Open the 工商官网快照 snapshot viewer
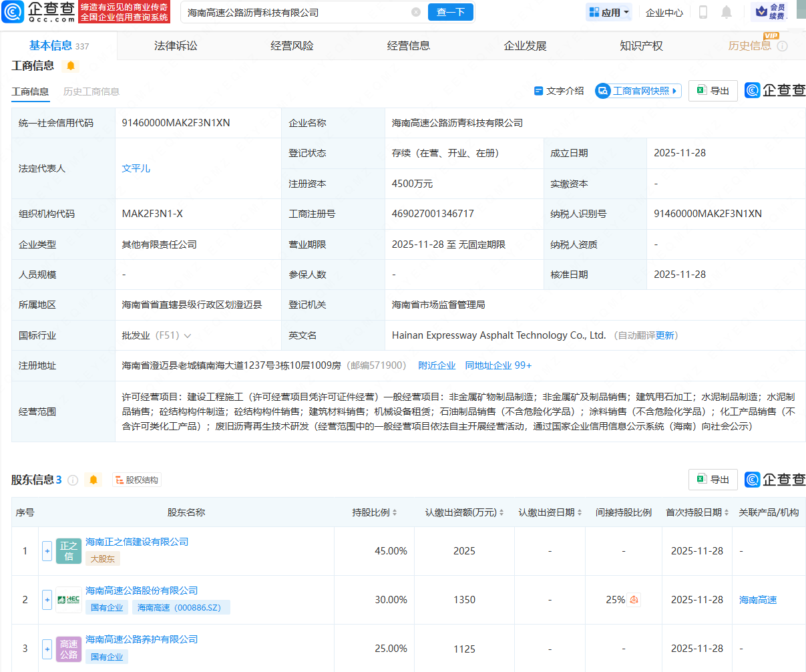This screenshot has height=672, width=806. coord(638,90)
